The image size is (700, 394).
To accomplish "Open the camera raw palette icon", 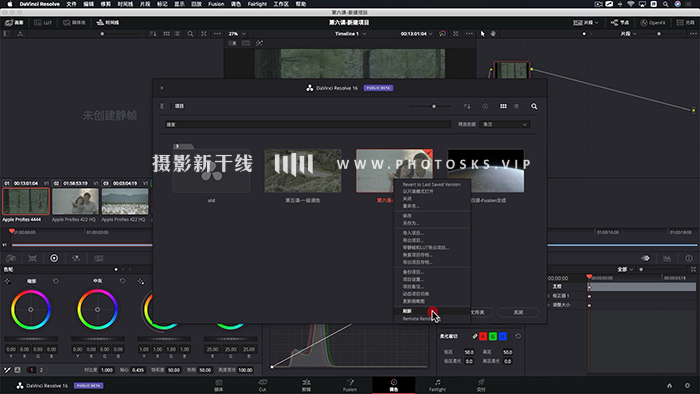I will [11, 258].
